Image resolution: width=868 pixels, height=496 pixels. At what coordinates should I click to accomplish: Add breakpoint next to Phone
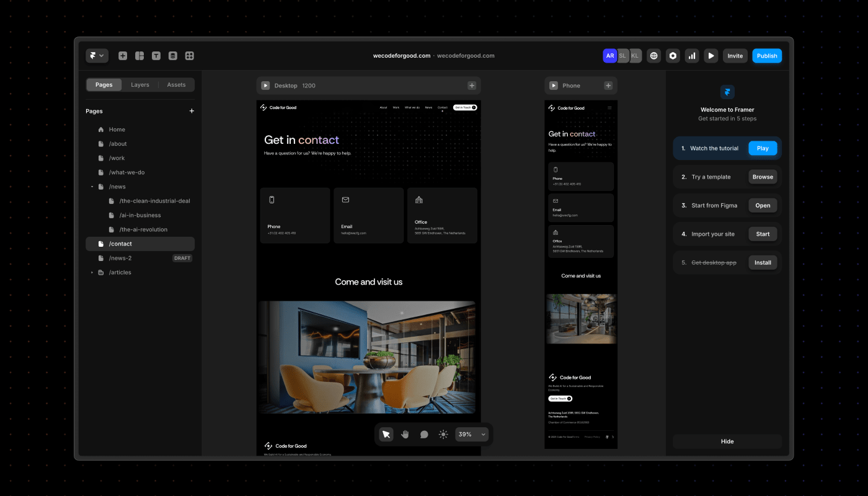[x=608, y=86]
